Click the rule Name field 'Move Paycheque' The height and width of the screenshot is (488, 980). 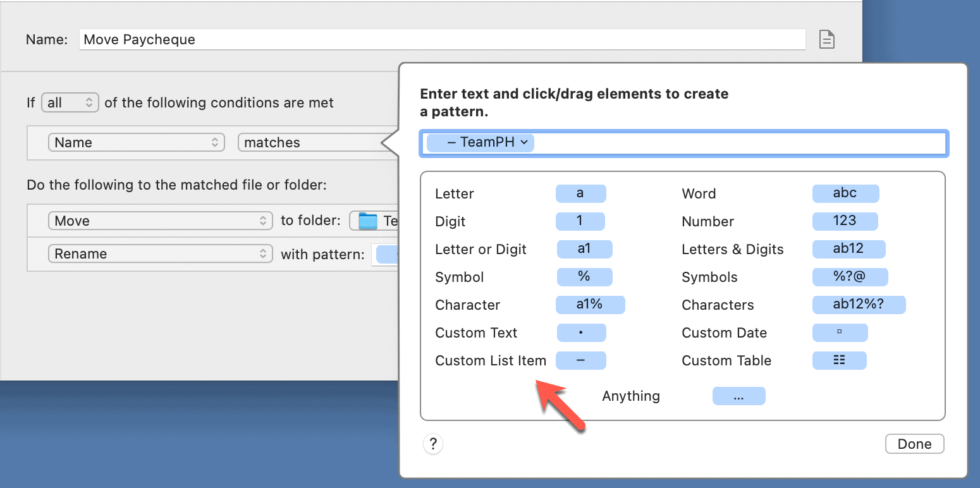click(x=443, y=39)
